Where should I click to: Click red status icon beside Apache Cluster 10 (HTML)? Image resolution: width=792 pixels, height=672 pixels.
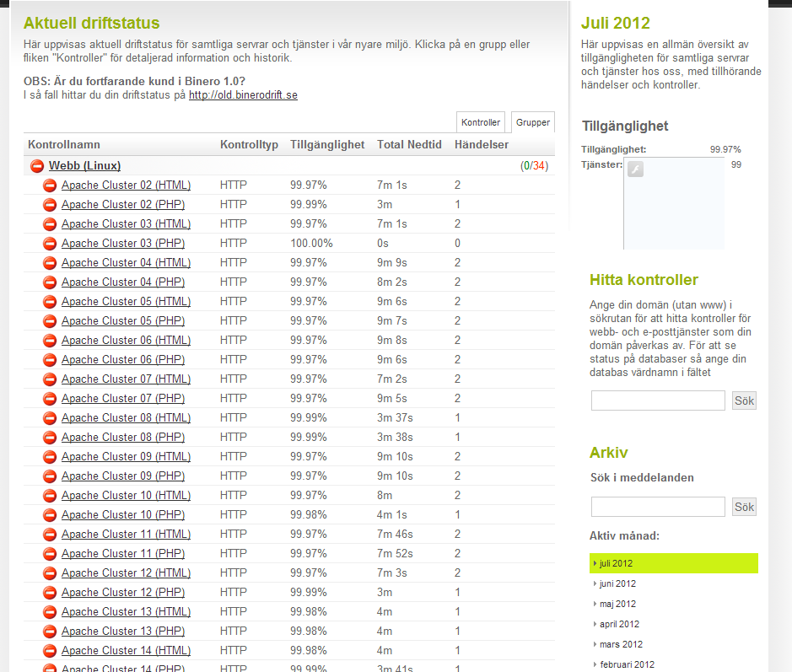[50, 495]
